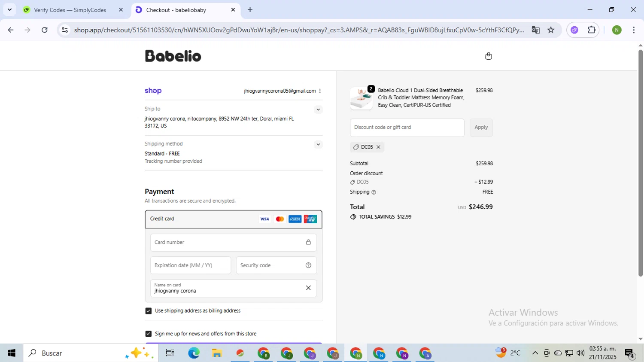Clear the Name on card field
The image size is (644, 362).
click(308, 288)
